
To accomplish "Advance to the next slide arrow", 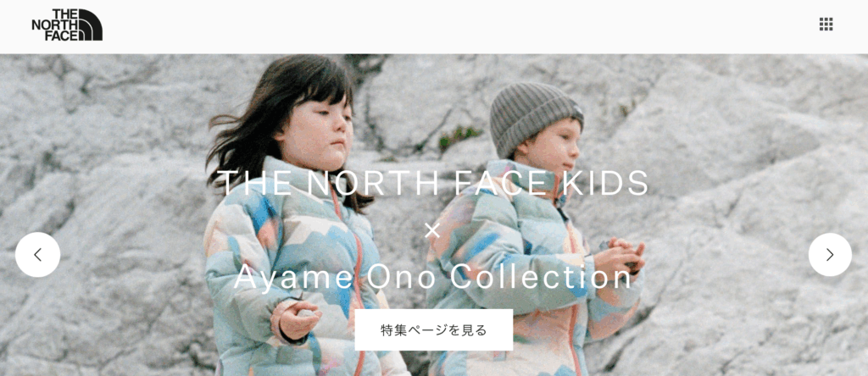I will (x=830, y=255).
